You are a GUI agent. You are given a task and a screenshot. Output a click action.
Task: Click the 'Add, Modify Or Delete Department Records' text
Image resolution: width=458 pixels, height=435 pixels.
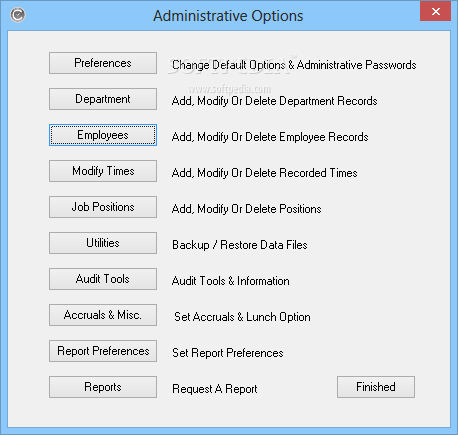coord(274,101)
